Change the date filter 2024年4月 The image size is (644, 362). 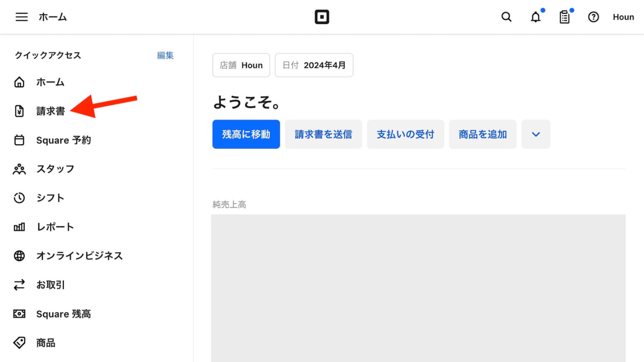314,65
